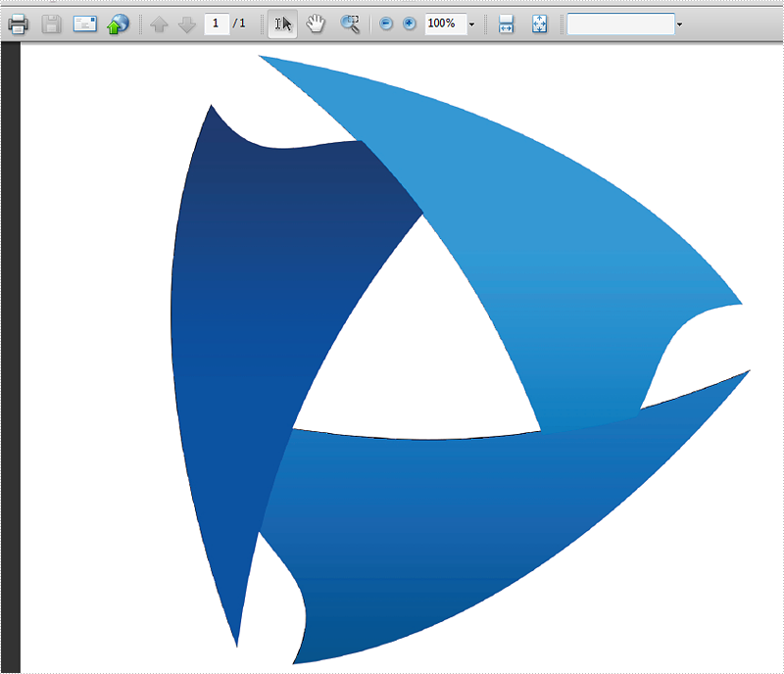
Task: Activate the Select text tool
Action: click(x=282, y=24)
